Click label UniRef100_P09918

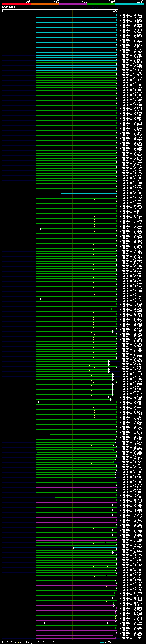pos(131,37)
